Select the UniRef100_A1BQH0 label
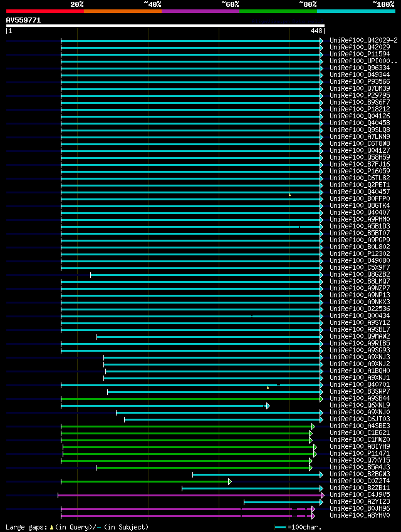 click(360, 371)
